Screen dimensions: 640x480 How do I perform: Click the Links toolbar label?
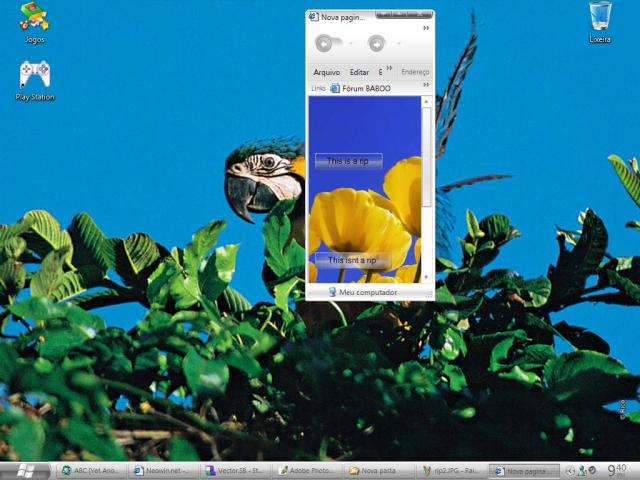click(x=318, y=88)
